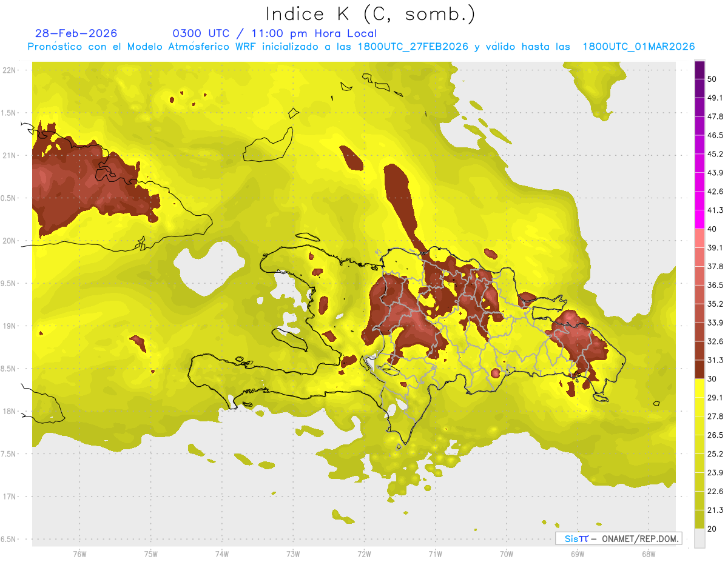Click the '36.5' color scale value
Screen dimensions: 728x562
click(715, 285)
